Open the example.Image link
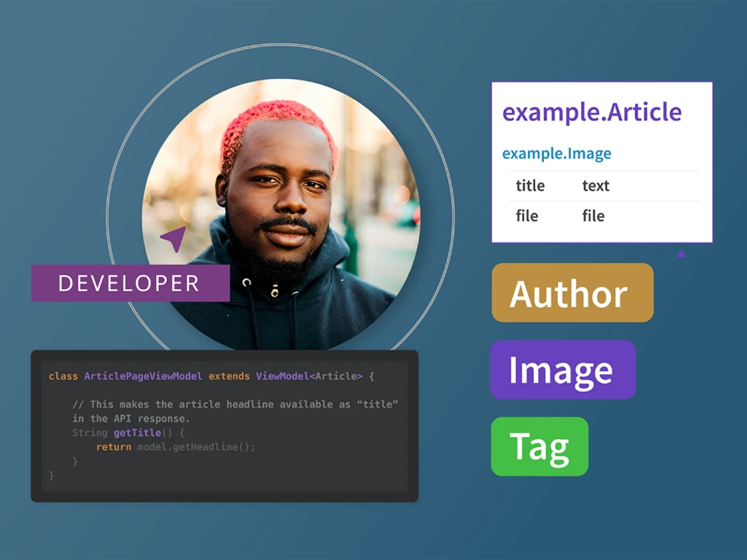This screenshot has width=747, height=560. tap(556, 153)
